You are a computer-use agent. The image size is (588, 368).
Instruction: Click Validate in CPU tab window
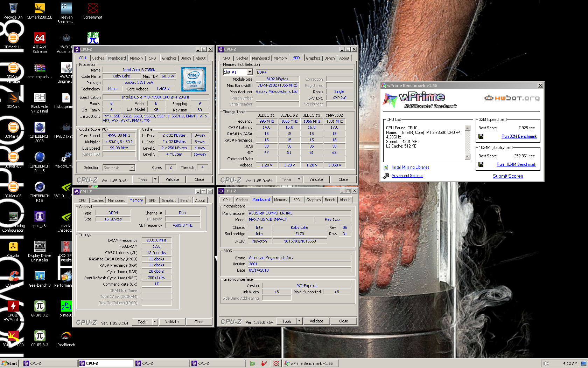[172, 179]
